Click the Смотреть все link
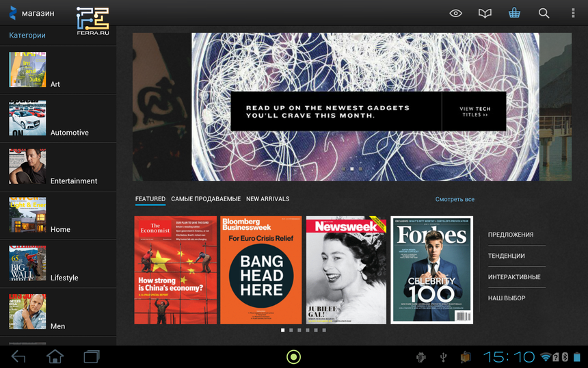 click(x=455, y=199)
